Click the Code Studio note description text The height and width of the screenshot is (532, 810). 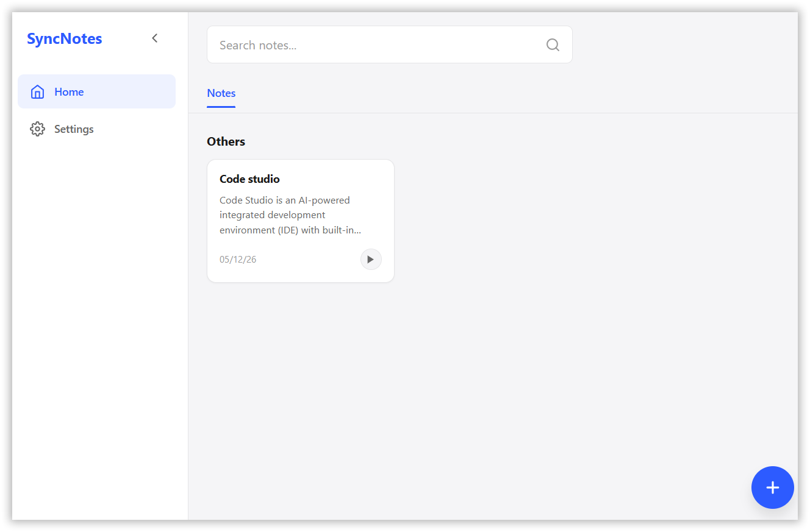tap(290, 215)
